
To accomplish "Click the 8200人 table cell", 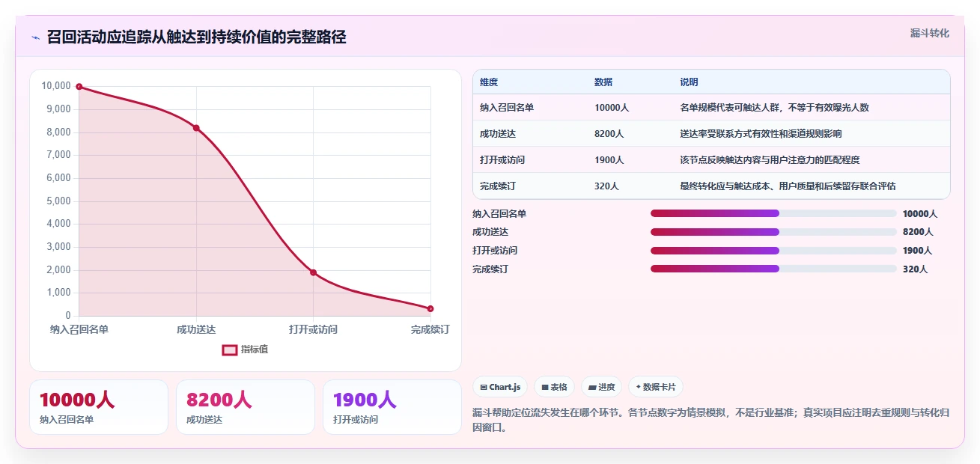I will click(609, 134).
